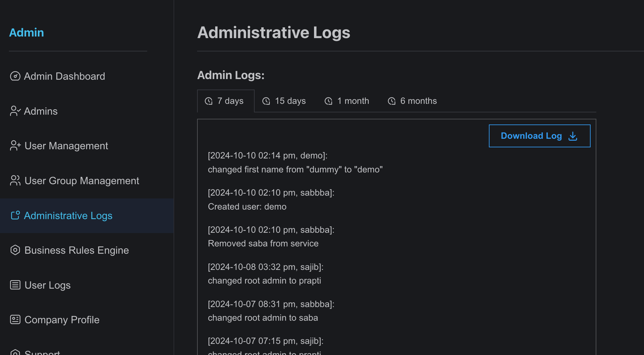Click the download arrow icon
This screenshot has height=355, width=644.
[x=573, y=136]
